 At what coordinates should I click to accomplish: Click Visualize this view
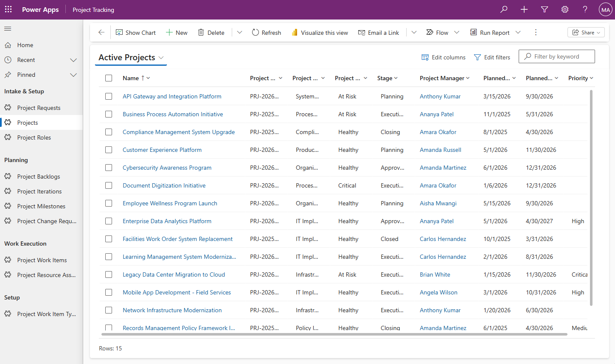click(x=320, y=33)
